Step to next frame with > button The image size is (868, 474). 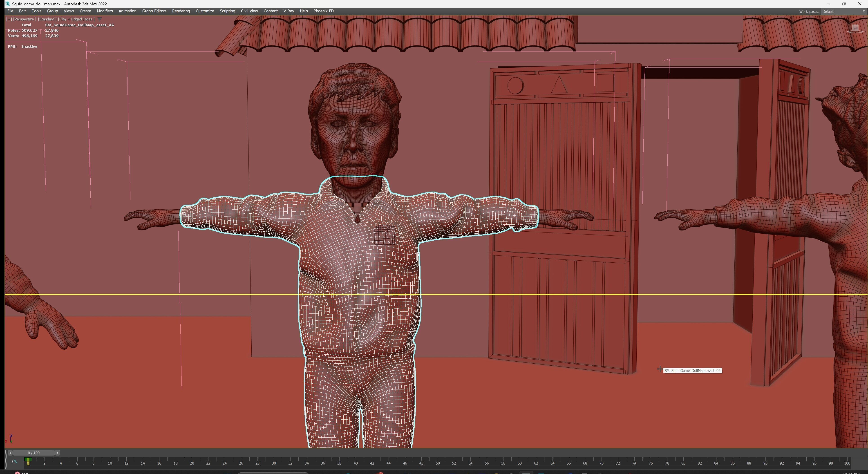coord(57,453)
